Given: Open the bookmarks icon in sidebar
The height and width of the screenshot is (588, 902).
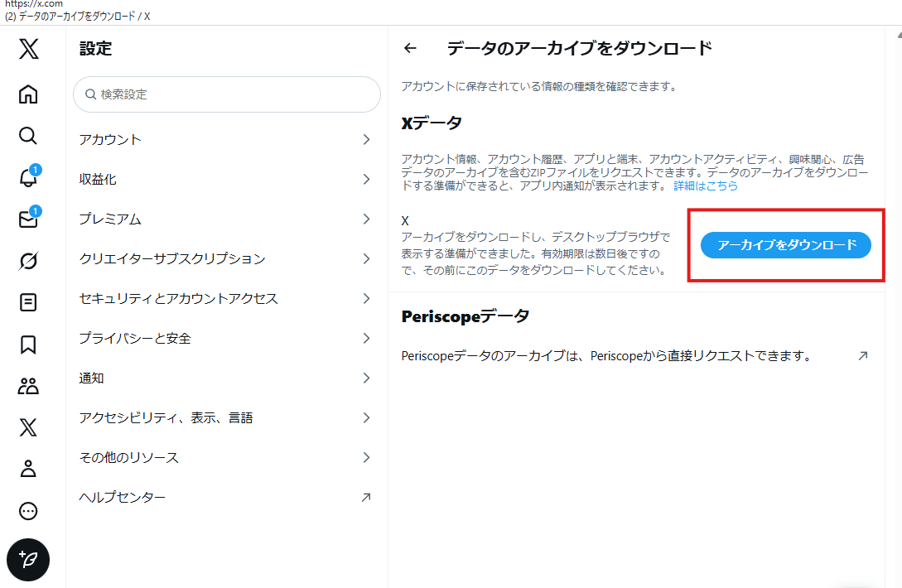Looking at the screenshot, I should [27, 344].
